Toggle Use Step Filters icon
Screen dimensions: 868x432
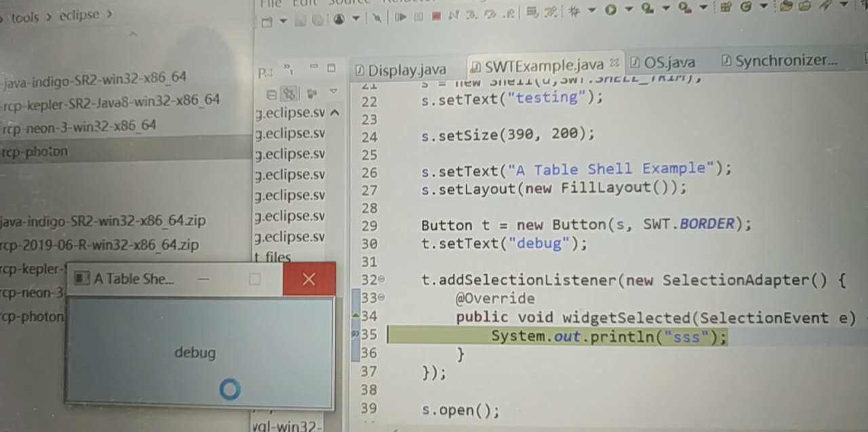[x=551, y=12]
